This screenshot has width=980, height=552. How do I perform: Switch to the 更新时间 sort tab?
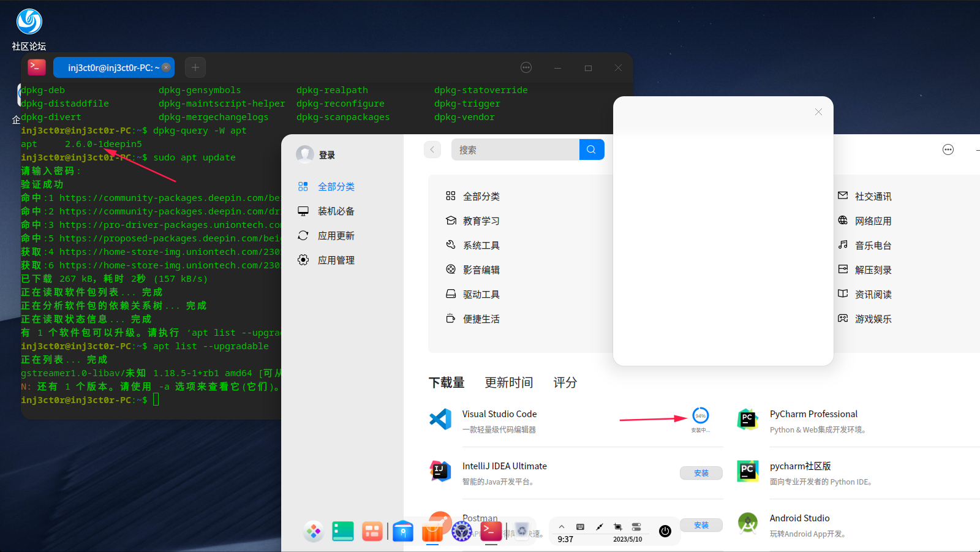click(x=508, y=382)
